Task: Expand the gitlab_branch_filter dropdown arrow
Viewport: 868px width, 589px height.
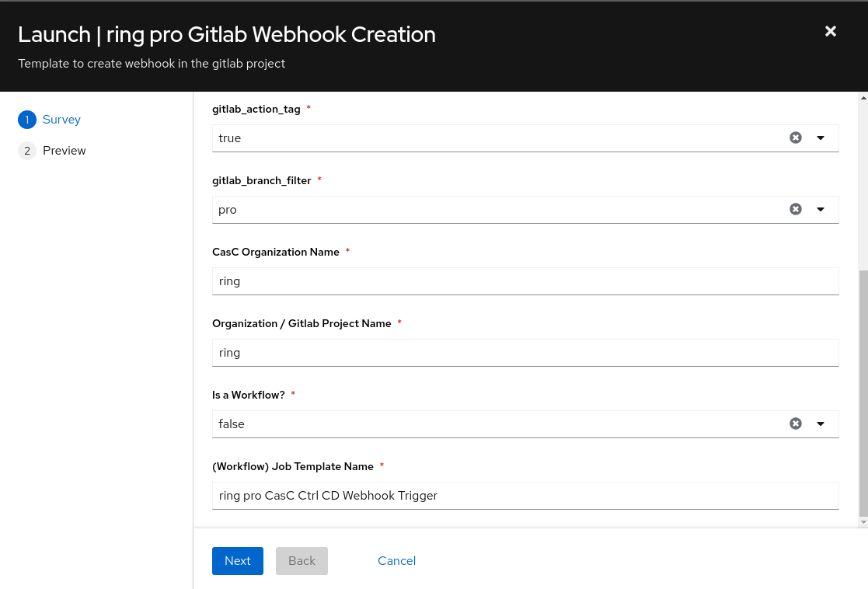Action: coord(821,209)
